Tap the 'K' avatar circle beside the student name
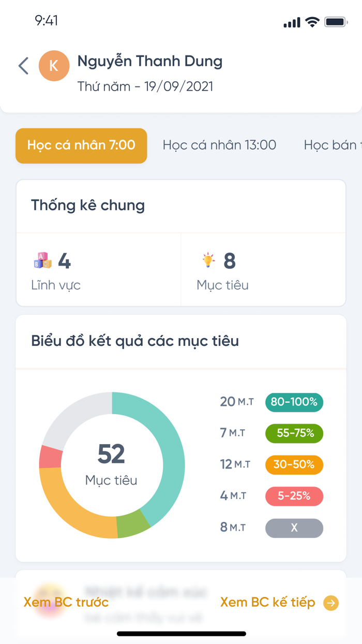The image size is (362, 644). [x=54, y=66]
